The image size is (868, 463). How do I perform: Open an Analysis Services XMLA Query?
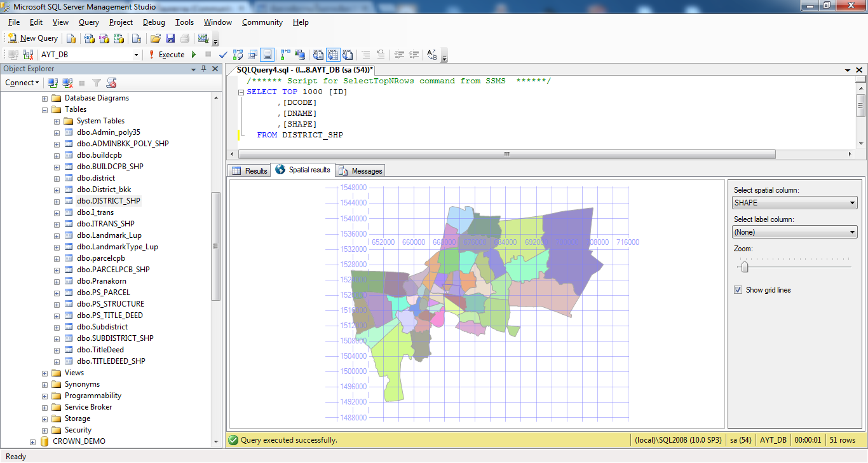coord(119,38)
